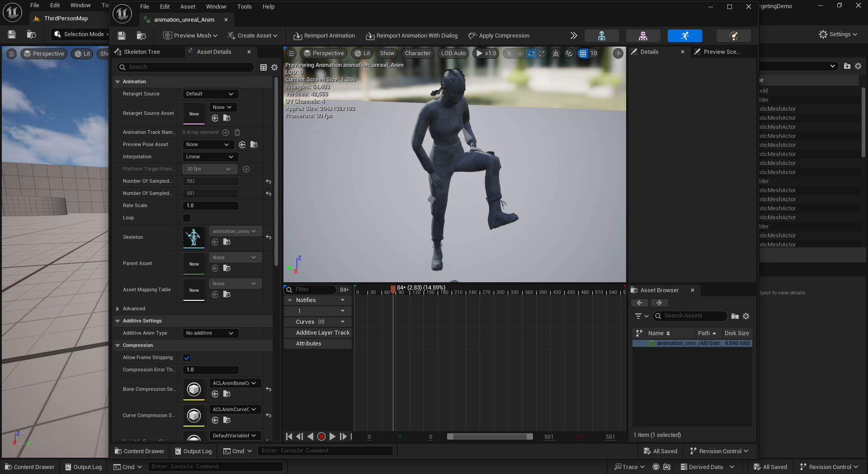Open the Skeleton editor mode

pyautogui.click(x=601, y=36)
